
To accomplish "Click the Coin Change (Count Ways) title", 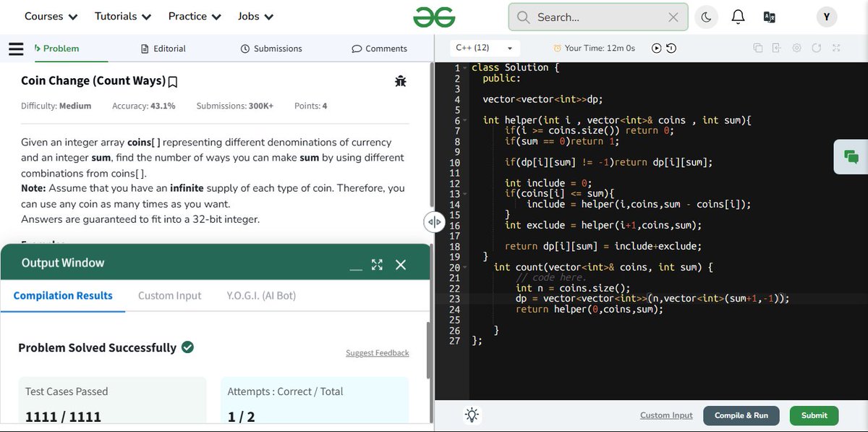I will (93, 81).
